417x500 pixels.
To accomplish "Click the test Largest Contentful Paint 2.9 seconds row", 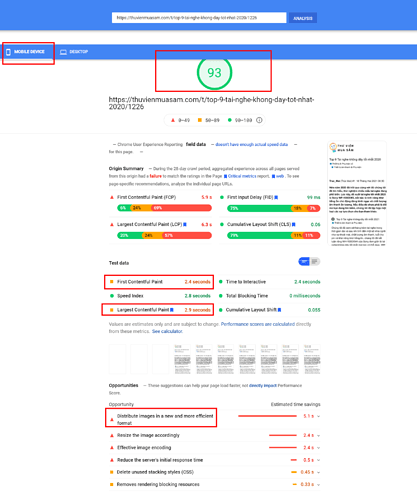I will tap(160, 310).
